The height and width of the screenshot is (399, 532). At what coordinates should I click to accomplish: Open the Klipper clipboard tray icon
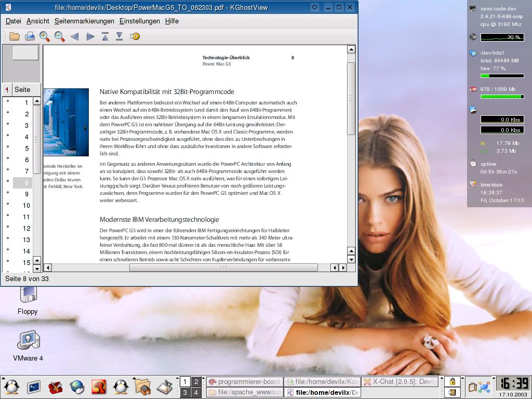point(472,387)
